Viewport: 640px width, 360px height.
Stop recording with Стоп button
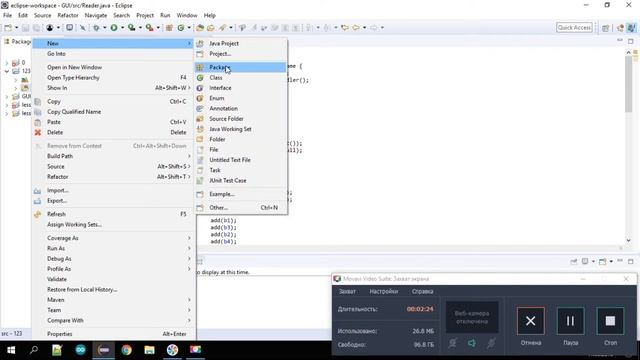(610, 321)
